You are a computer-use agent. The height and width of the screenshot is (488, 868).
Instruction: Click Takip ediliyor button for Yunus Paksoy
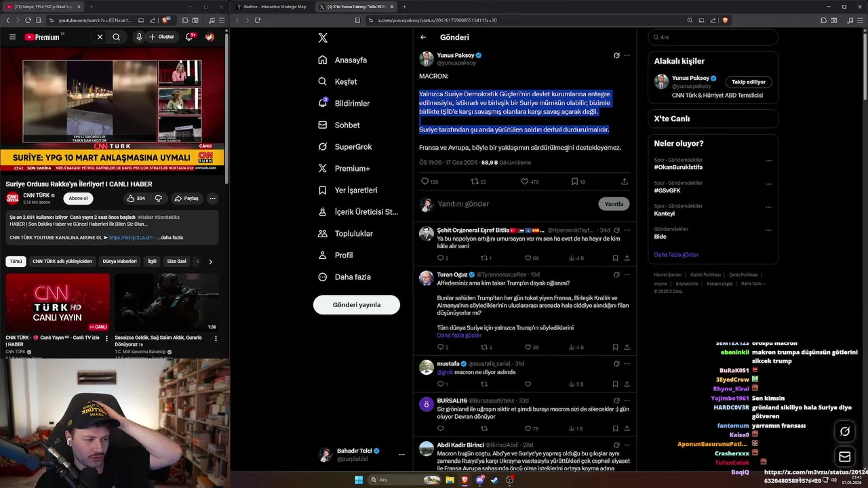(x=749, y=82)
